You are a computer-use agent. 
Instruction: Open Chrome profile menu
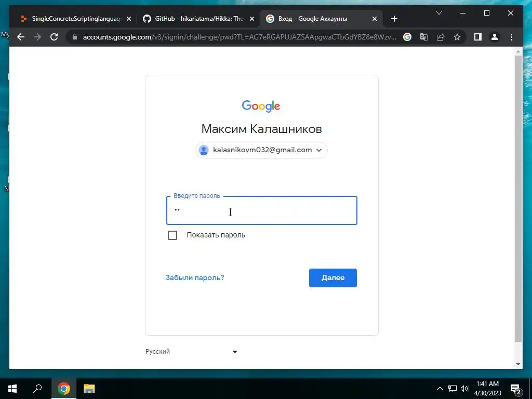pos(495,37)
